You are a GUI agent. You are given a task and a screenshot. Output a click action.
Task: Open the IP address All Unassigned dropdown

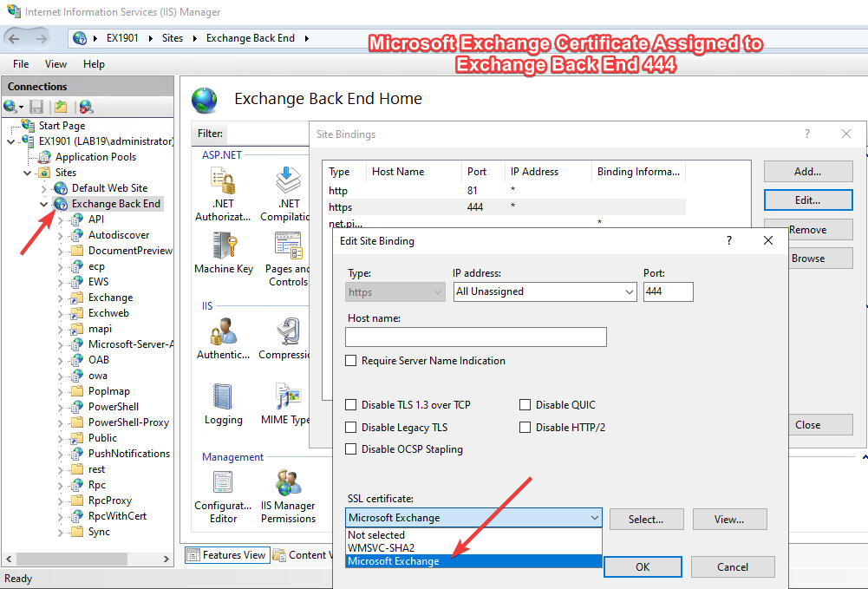[545, 291]
